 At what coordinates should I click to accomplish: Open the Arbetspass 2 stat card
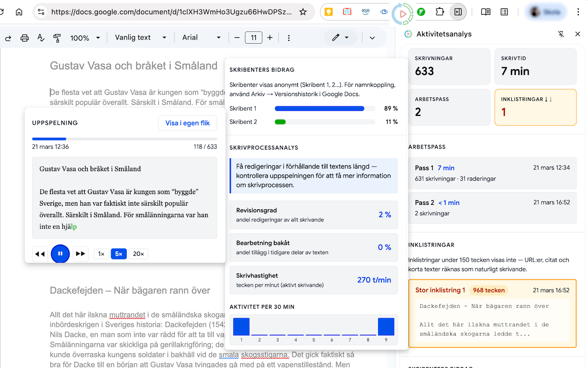(449, 107)
